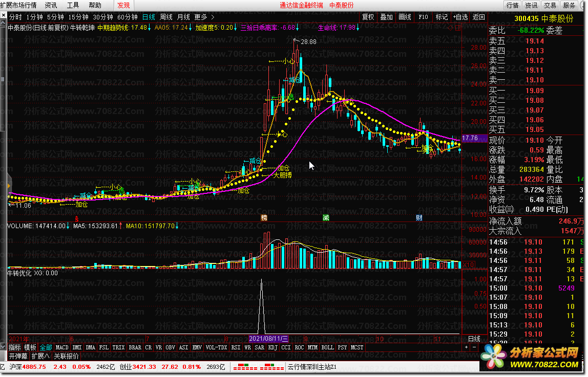Select the 1分钟 period
The width and height of the screenshot is (588, 377).
[x=34, y=17]
